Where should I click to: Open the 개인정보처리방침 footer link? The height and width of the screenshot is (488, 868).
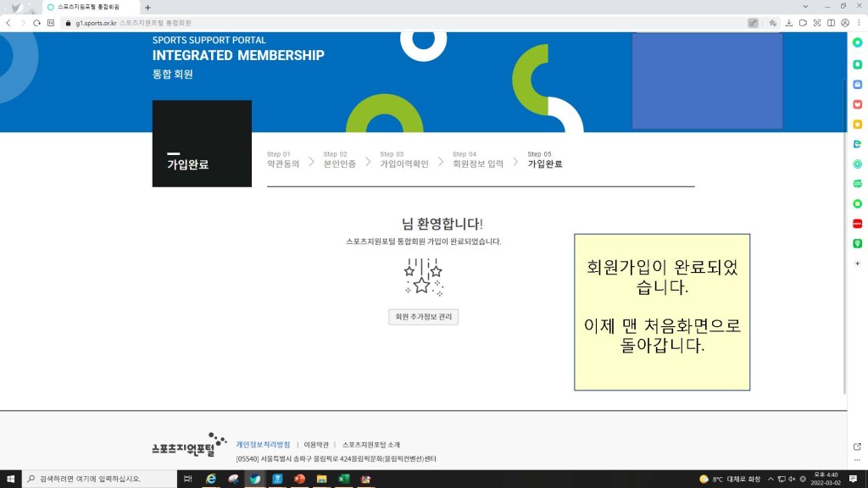pos(263,445)
